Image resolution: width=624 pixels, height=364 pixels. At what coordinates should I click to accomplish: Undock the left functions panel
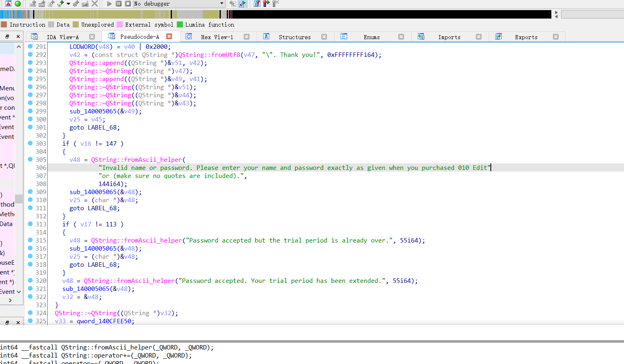[7, 37]
